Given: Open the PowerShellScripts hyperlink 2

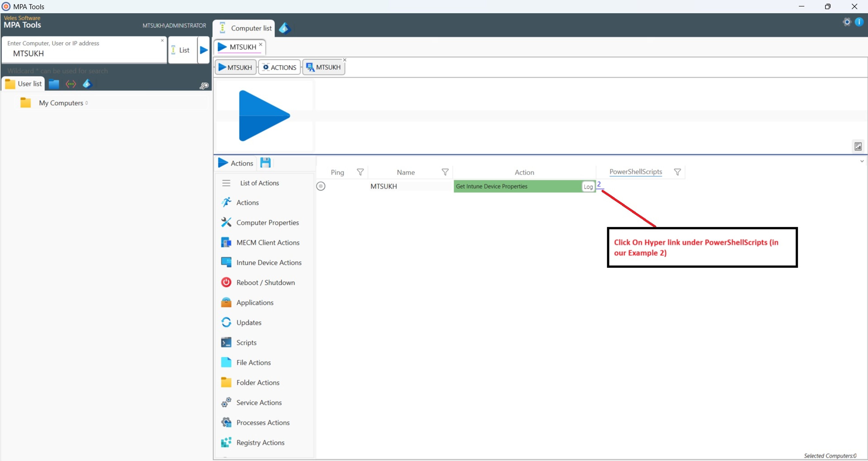Looking at the screenshot, I should [599, 184].
